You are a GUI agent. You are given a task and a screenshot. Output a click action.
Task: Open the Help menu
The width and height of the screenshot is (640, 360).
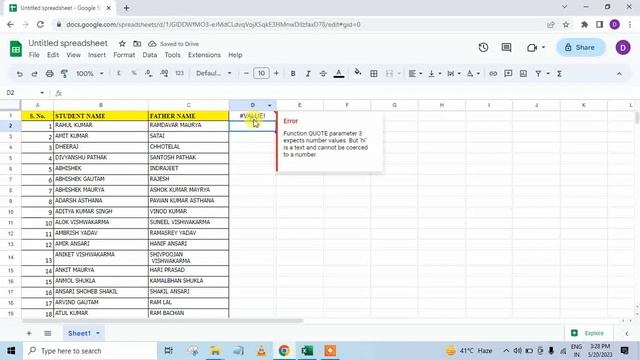(235, 55)
